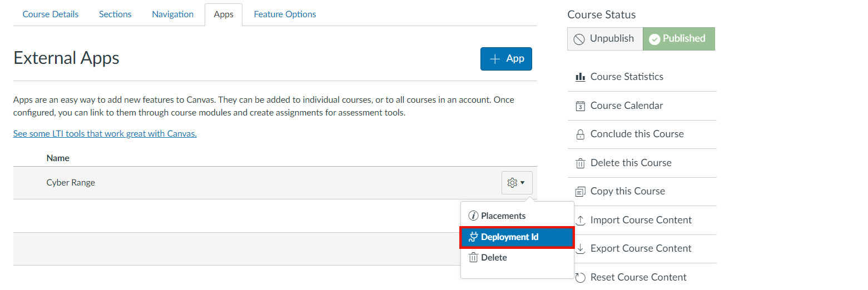868x290 pixels.
Task: Open the LTI tools link
Action: [x=105, y=134]
